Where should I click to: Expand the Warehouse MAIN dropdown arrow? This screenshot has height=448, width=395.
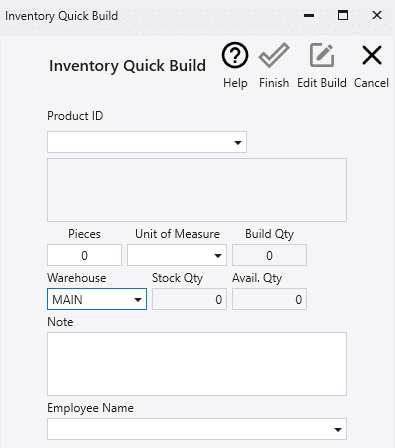[x=138, y=299]
